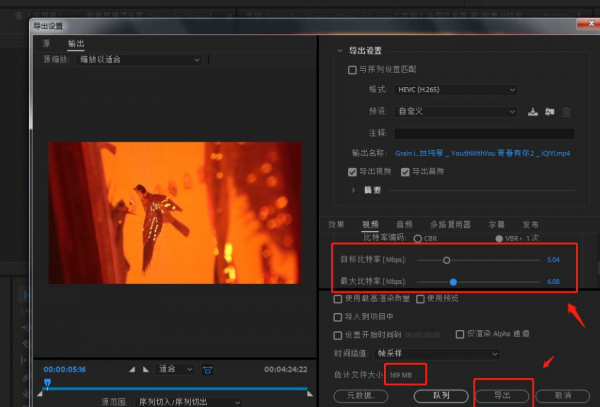Screen dimensions: 600x407
Task: Uncheck 导出视频 checkbox
Action: click(x=352, y=172)
